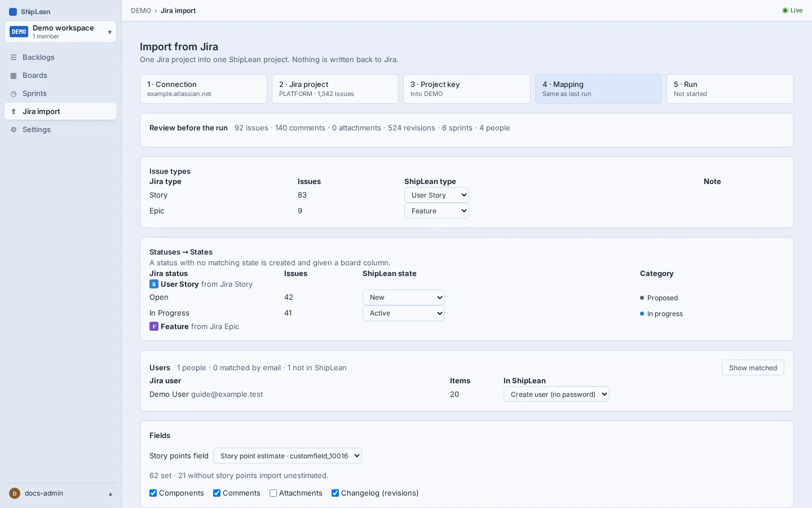Open the ShipLean type dropdown for Epic
The width and height of the screenshot is (812, 508).
pos(436,211)
